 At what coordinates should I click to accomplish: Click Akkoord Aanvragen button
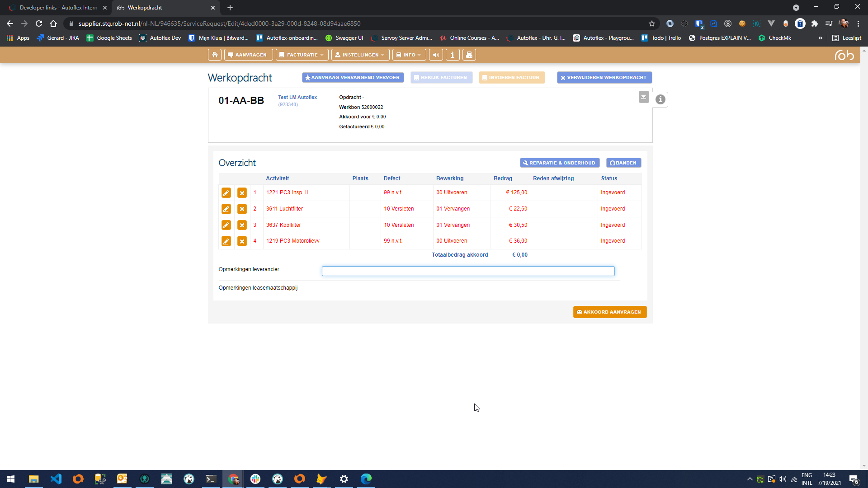pos(609,312)
